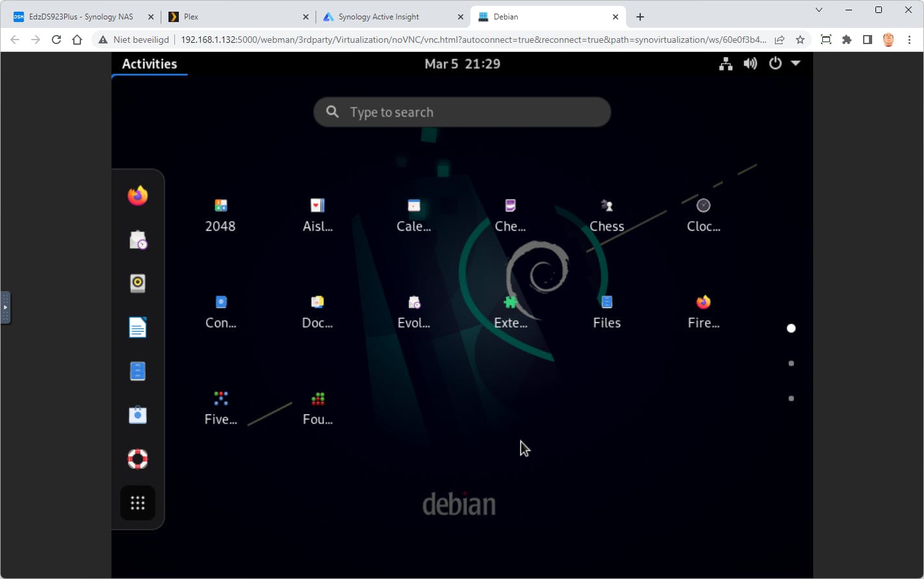The height and width of the screenshot is (579, 924).
Task: Click the volume speaker icon in the top bar
Action: [x=750, y=64]
